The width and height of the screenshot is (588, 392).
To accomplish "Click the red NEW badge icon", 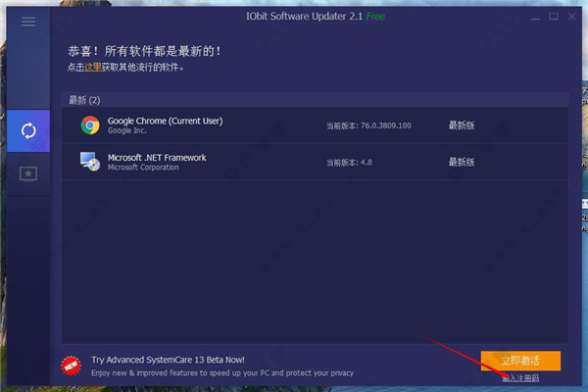I will click(71, 365).
